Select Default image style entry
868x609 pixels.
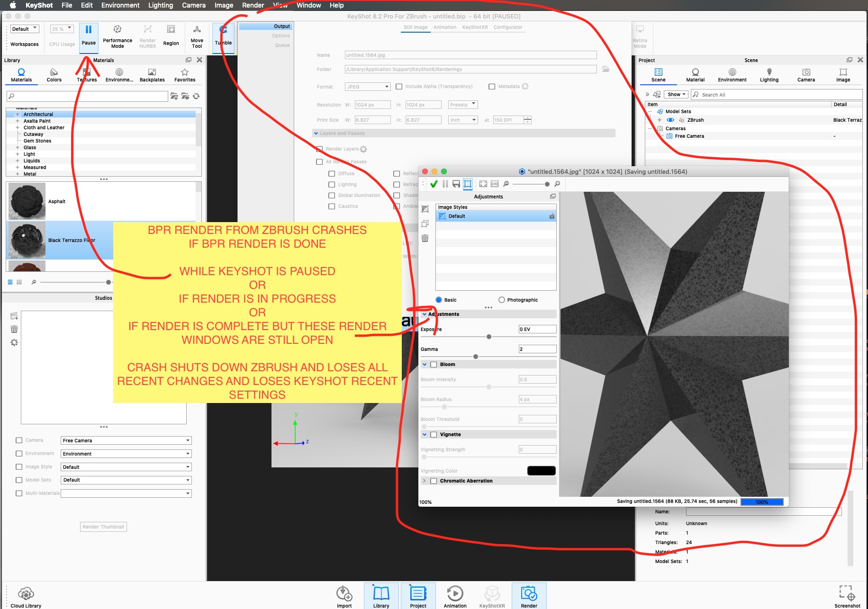[x=496, y=216]
